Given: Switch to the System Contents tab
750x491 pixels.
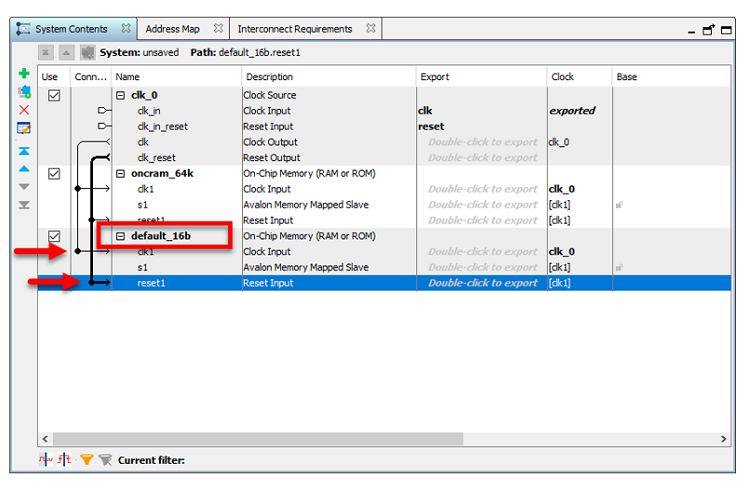Looking at the screenshot, I should click(x=71, y=29).
